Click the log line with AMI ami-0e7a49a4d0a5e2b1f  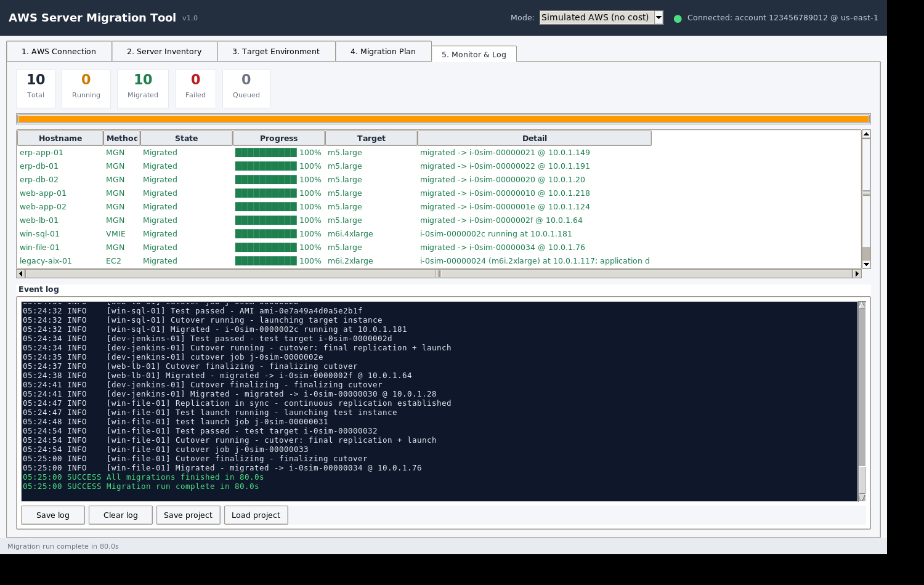click(x=193, y=311)
